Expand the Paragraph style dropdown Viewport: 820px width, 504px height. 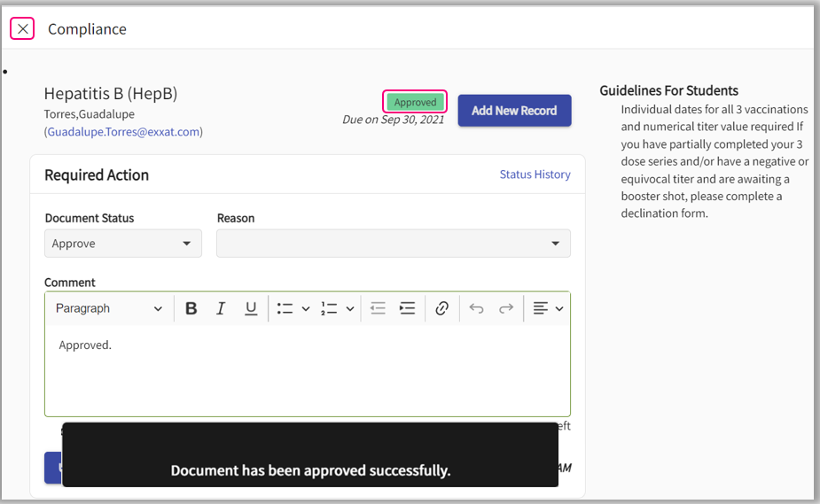pos(108,308)
